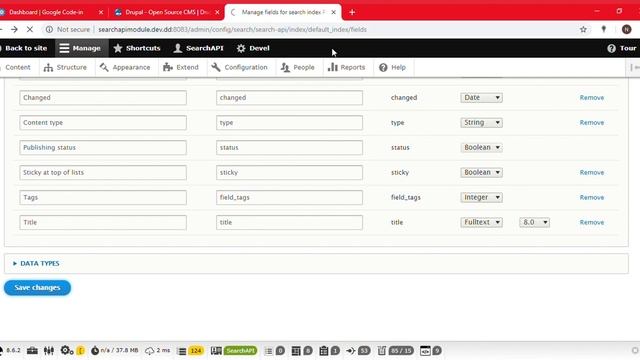The width and height of the screenshot is (640, 360).
Task: Open the cloud 2 ms panel
Action: 158,350
